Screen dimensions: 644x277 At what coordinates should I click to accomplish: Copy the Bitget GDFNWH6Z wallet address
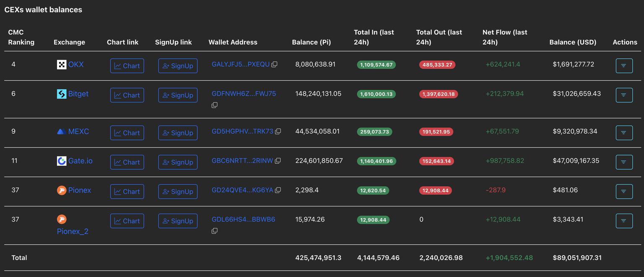[x=214, y=105]
